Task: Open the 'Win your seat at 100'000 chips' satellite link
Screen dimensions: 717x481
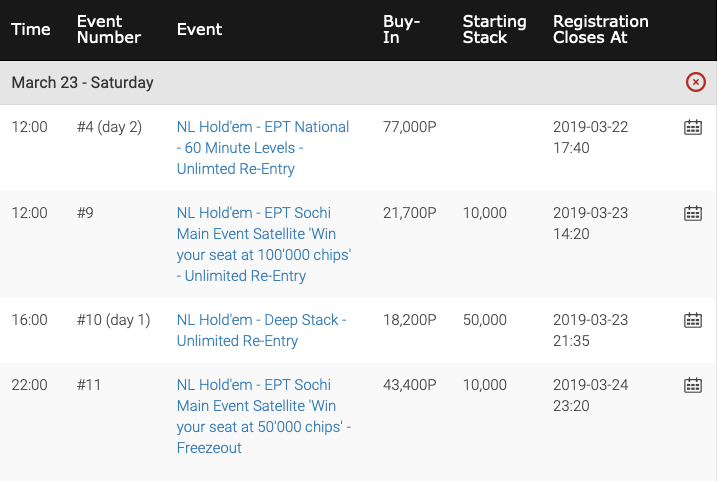Action: point(264,244)
